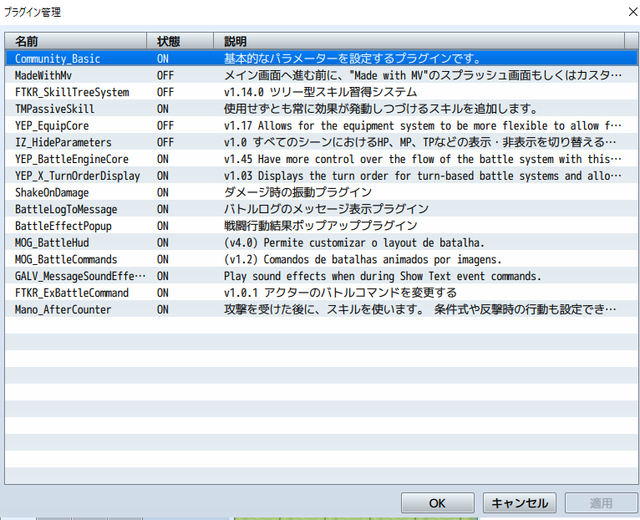The image size is (640, 520).
Task: Click the OK button
Action: click(438, 502)
